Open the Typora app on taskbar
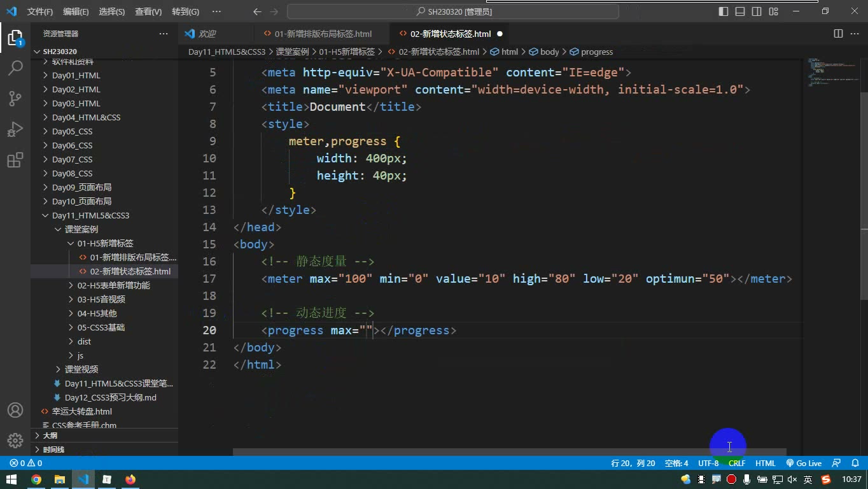Image resolution: width=868 pixels, height=489 pixels. tap(107, 479)
